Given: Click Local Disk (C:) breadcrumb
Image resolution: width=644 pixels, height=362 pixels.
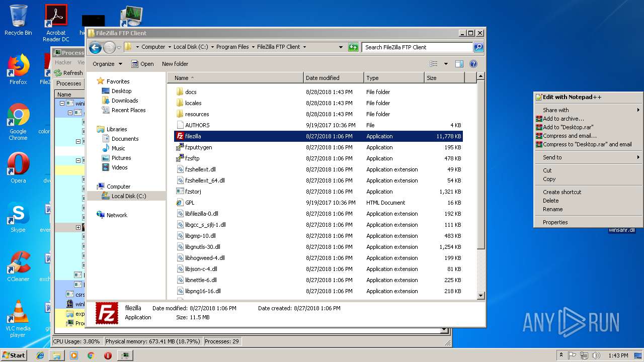Looking at the screenshot, I should [191, 47].
